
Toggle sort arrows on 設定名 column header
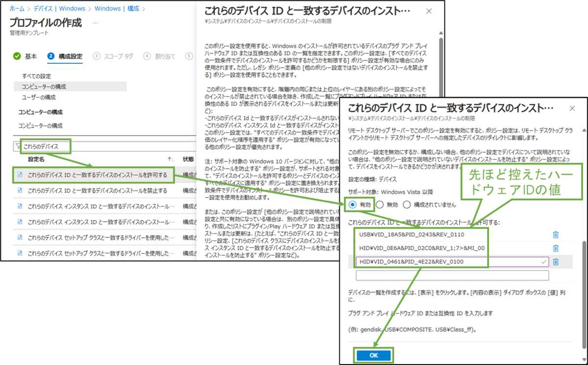[171, 159]
